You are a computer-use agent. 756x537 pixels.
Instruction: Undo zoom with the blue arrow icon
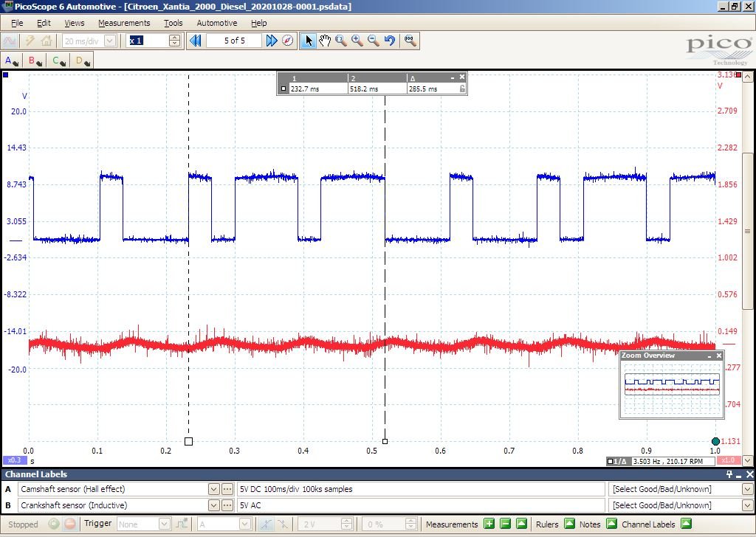pyautogui.click(x=390, y=41)
